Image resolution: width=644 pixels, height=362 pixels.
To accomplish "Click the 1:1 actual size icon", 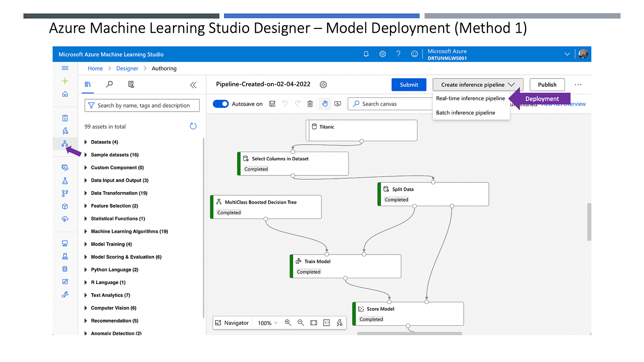I will coord(327,323).
